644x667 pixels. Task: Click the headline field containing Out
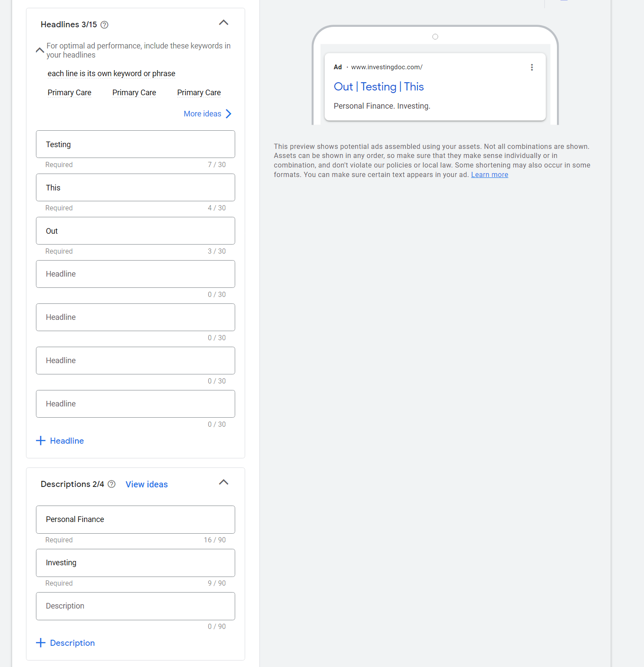pyautogui.click(x=135, y=231)
